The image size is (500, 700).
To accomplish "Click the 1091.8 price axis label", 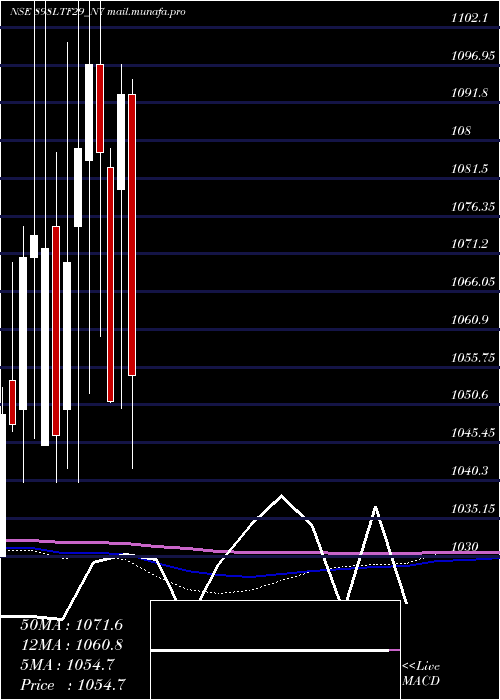I will [469, 93].
